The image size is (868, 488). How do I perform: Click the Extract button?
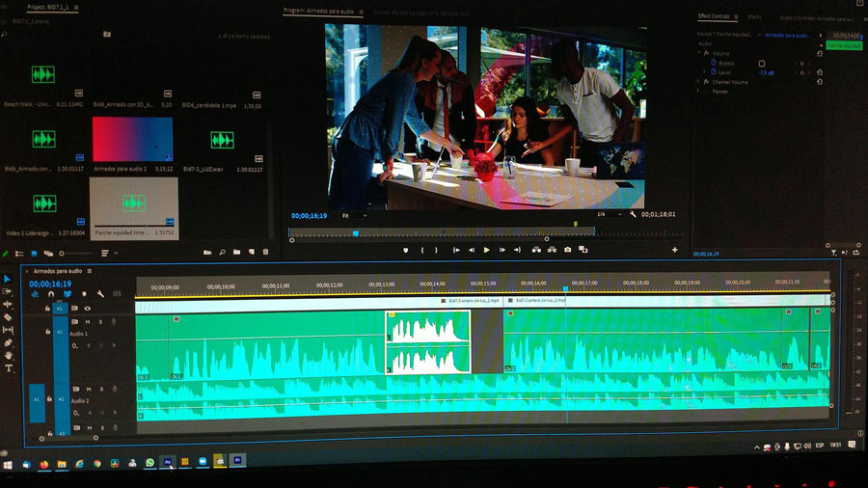(552, 250)
